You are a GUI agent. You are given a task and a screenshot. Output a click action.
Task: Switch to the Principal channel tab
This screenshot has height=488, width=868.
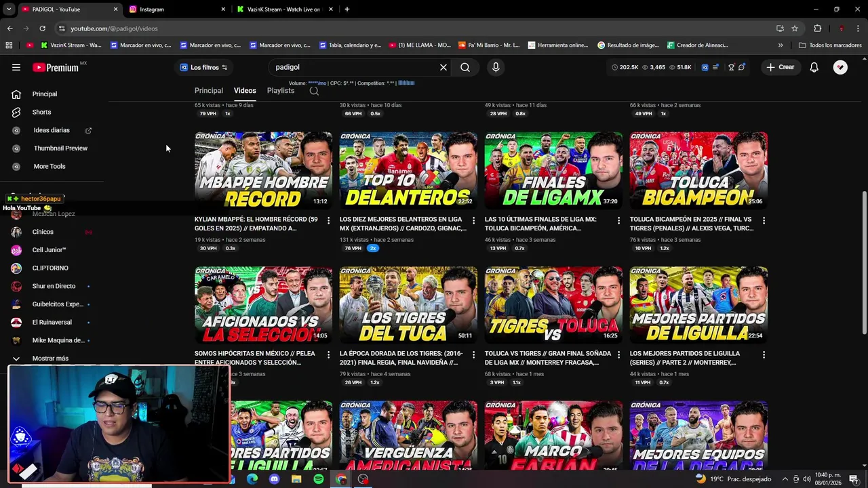click(209, 91)
